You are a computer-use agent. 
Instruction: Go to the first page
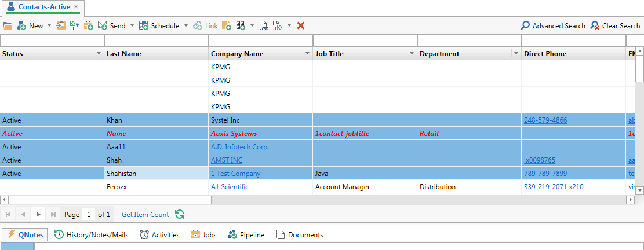tap(8, 214)
